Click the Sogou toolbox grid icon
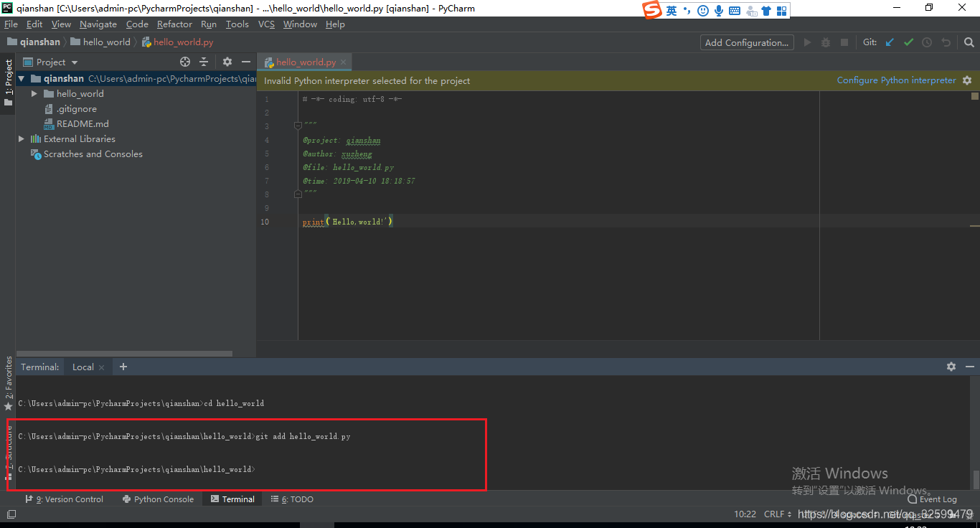The width and height of the screenshot is (980, 528). 782,10
